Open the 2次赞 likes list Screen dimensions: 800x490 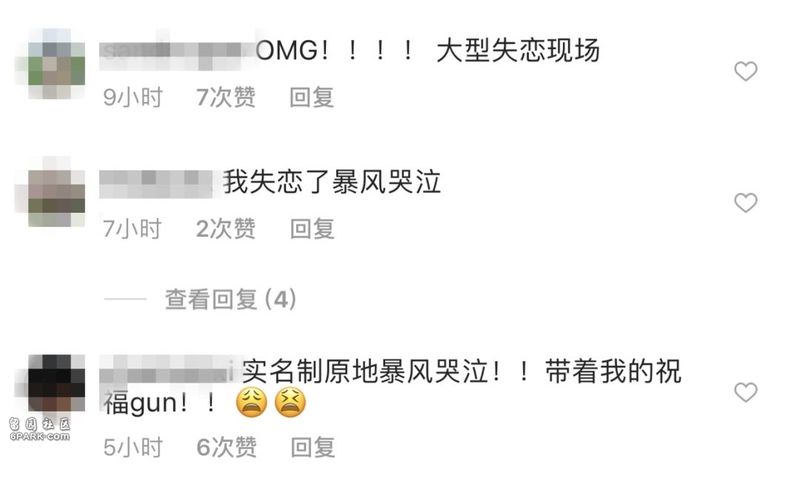coord(226,229)
